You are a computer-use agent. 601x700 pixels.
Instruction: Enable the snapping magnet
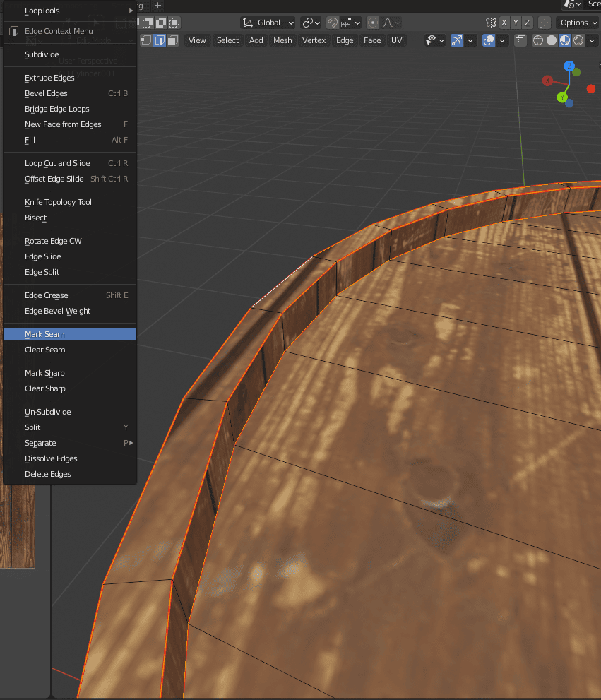pyautogui.click(x=331, y=23)
